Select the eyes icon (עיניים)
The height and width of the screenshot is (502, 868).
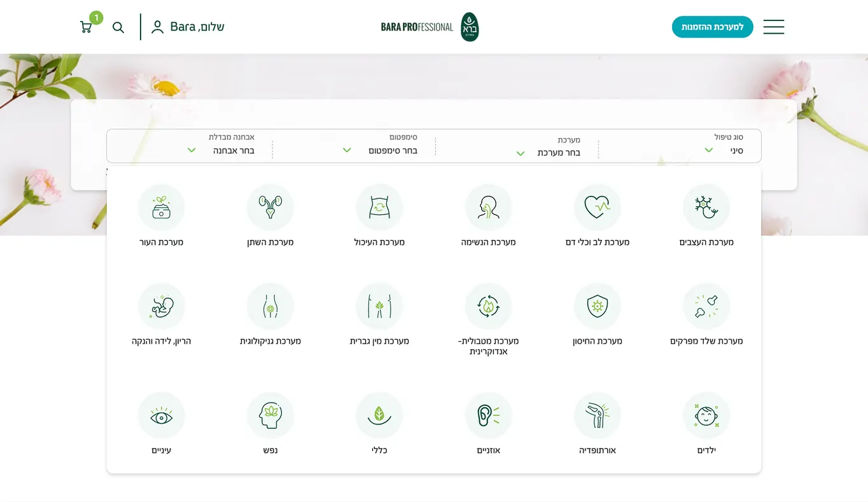161,415
